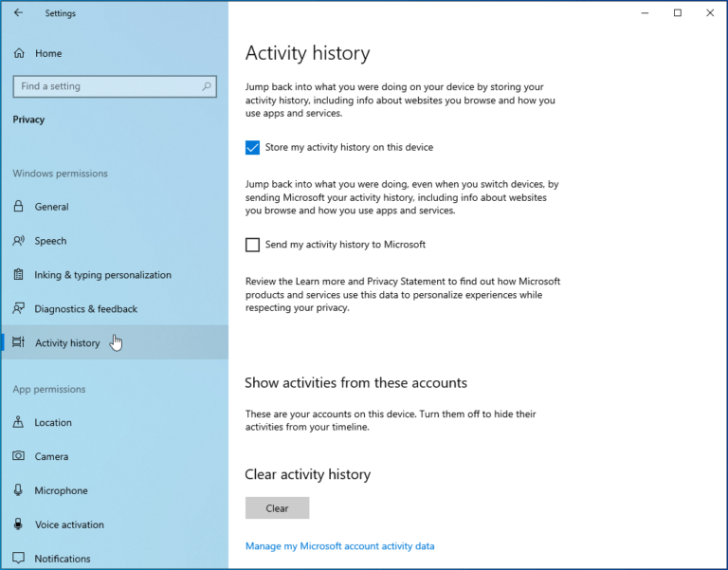The image size is (728, 570).
Task: Click the Privacy section label
Action: click(28, 120)
